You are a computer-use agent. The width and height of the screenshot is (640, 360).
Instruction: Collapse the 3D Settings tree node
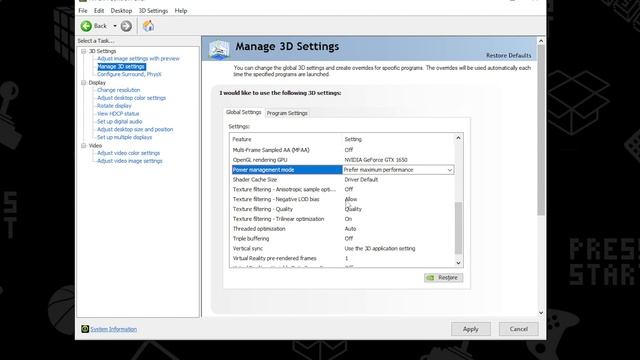(x=84, y=51)
